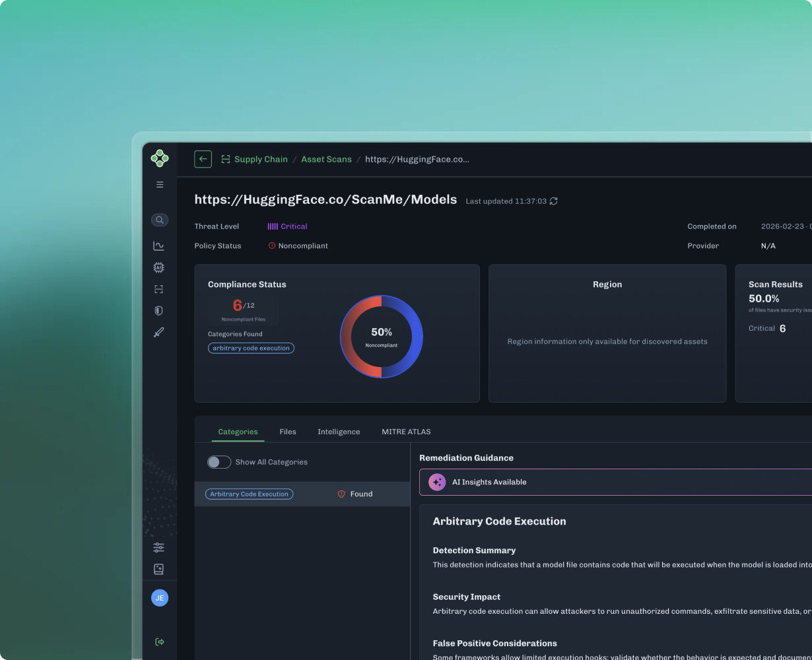The image size is (812, 660).
Task: Open Supply Chain breadcrumb link
Action: [x=261, y=159]
